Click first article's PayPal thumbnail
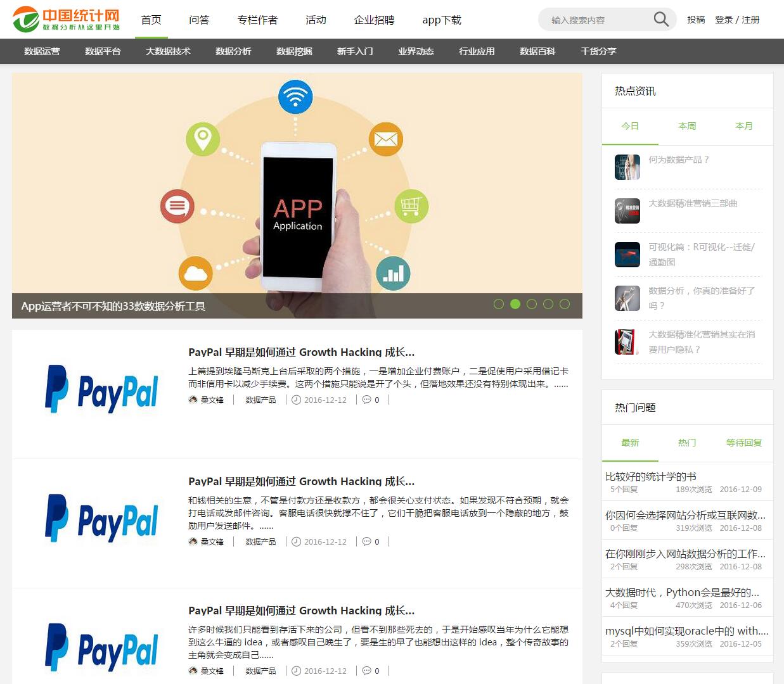The width and height of the screenshot is (784, 684). [101, 389]
